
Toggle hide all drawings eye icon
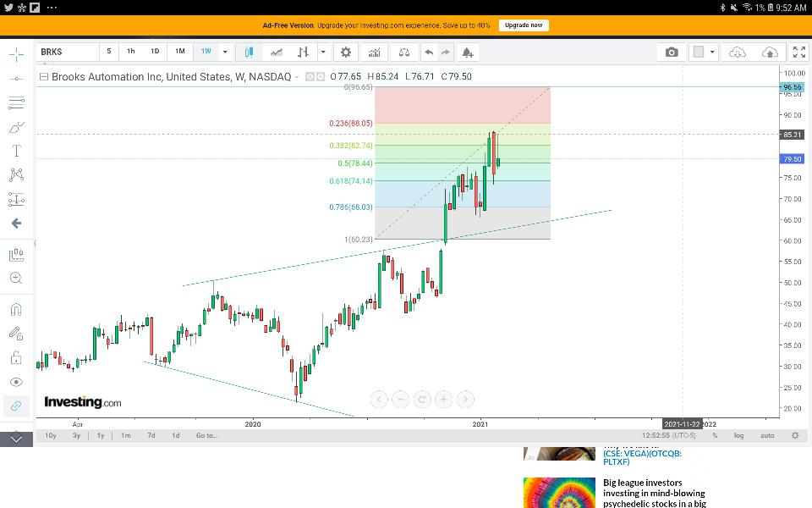pyautogui.click(x=16, y=382)
